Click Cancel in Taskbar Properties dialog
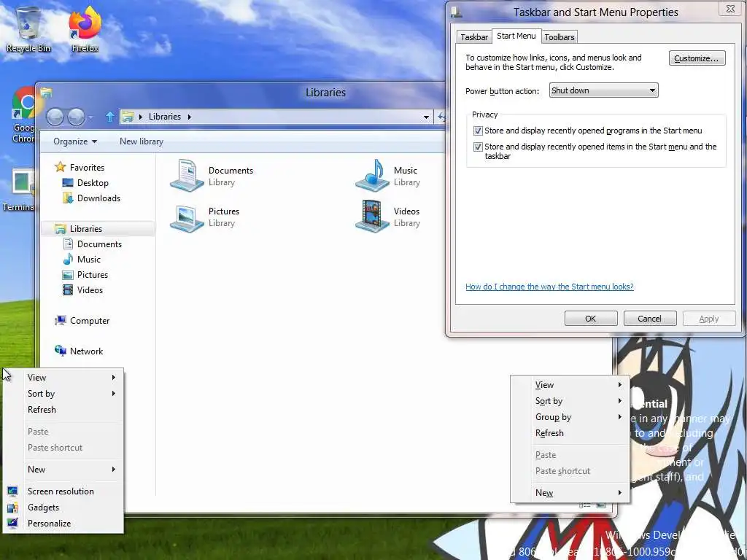The image size is (747, 560). pyautogui.click(x=650, y=319)
